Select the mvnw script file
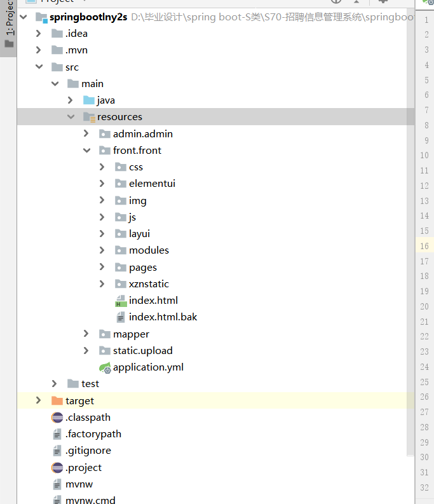The height and width of the screenshot is (504, 434). tap(79, 484)
